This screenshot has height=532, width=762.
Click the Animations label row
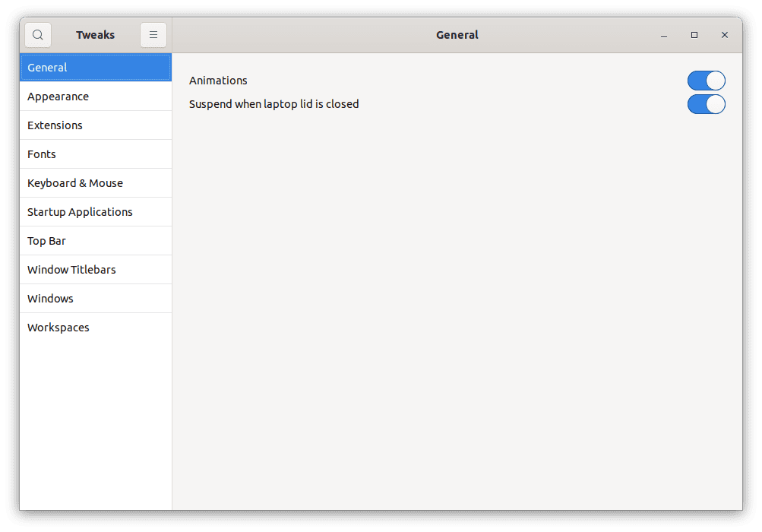click(x=218, y=81)
